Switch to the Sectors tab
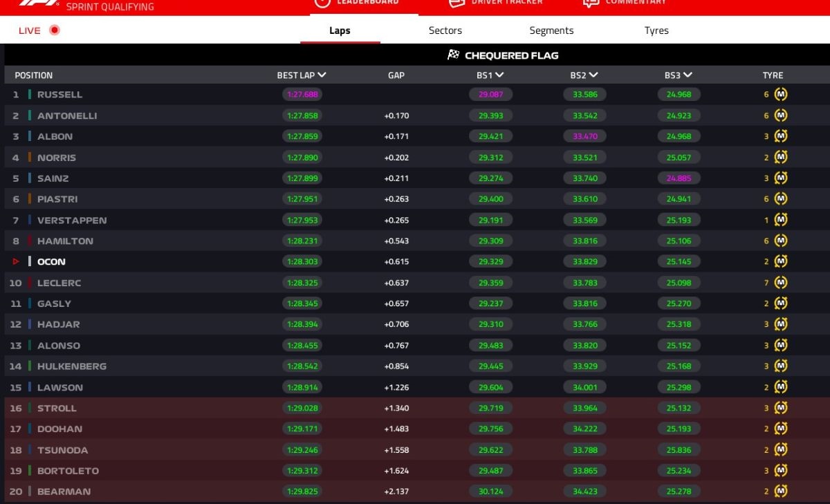The width and height of the screenshot is (830, 504). (x=445, y=30)
